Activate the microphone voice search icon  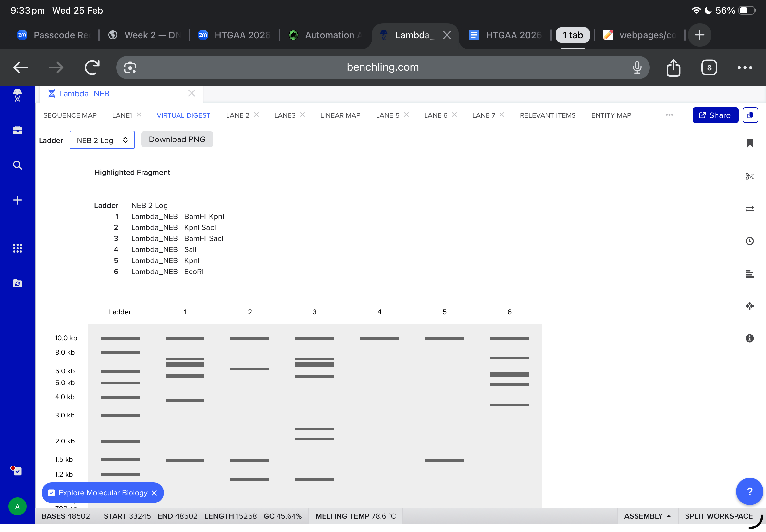(637, 68)
